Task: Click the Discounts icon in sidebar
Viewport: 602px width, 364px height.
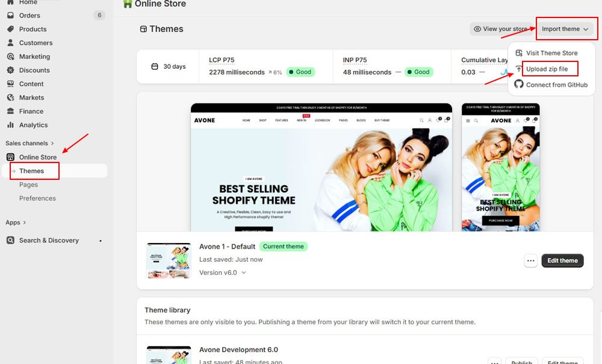Action: click(x=10, y=70)
